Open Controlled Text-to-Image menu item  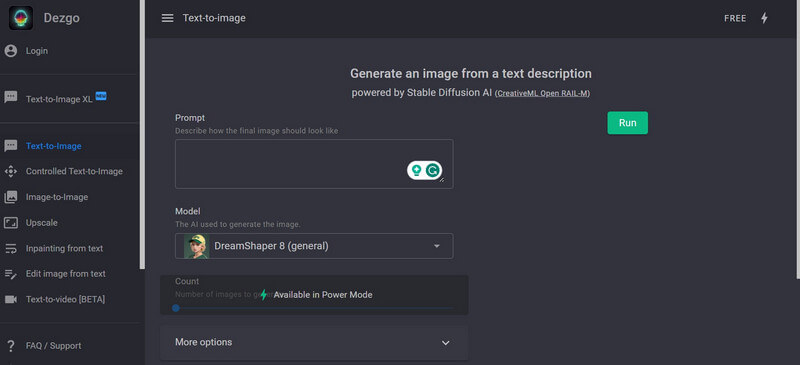[x=74, y=172]
